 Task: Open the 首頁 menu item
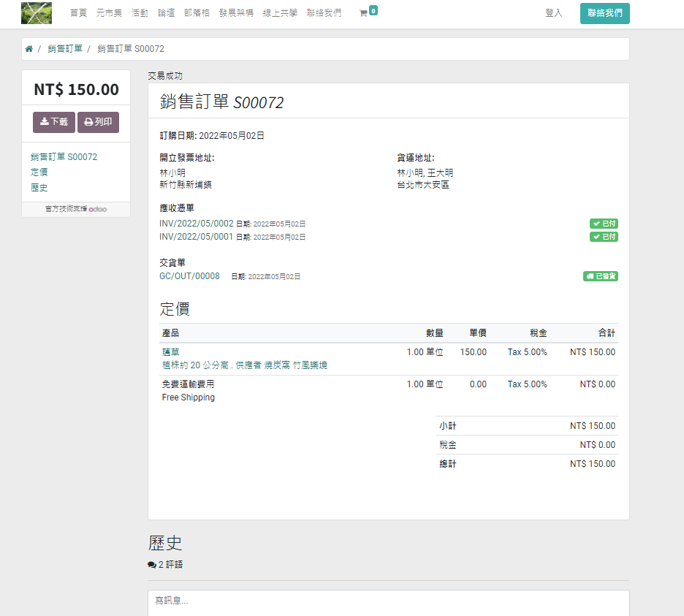click(78, 13)
